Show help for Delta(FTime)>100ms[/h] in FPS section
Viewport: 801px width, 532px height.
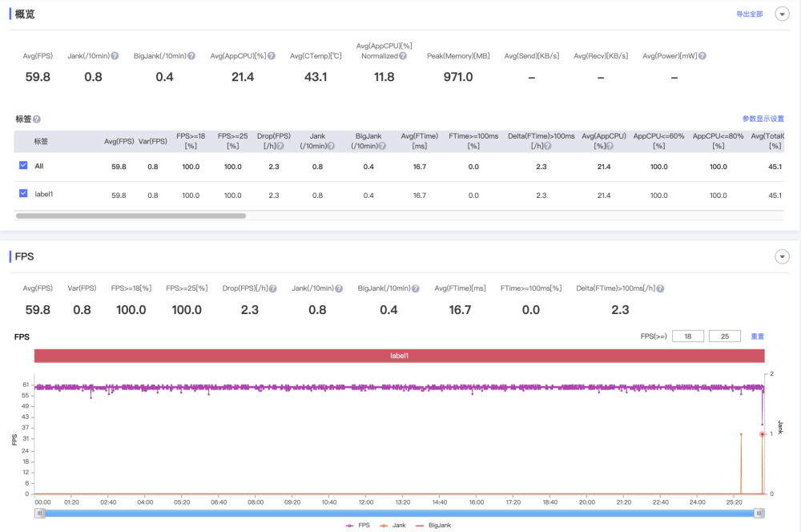[x=660, y=288]
